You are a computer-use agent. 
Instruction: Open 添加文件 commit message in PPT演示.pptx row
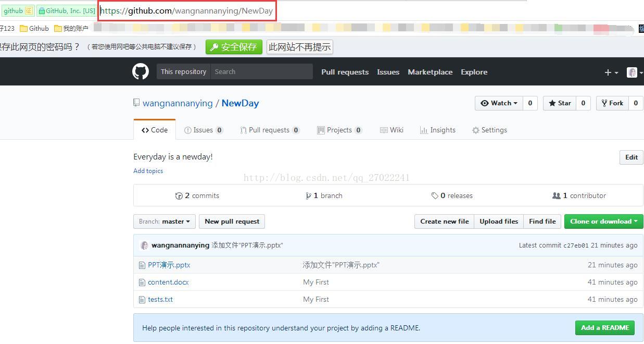pyautogui.click(x=341, y=265)
